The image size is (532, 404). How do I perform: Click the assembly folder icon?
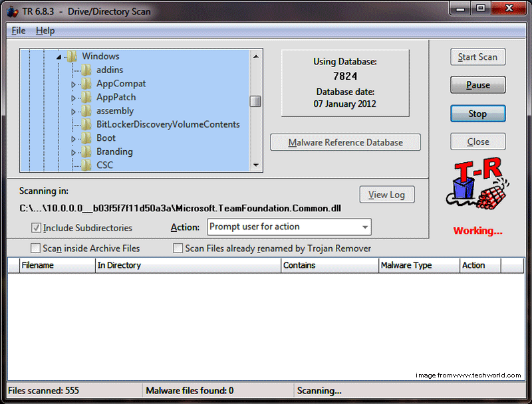(x=86, y=110)
